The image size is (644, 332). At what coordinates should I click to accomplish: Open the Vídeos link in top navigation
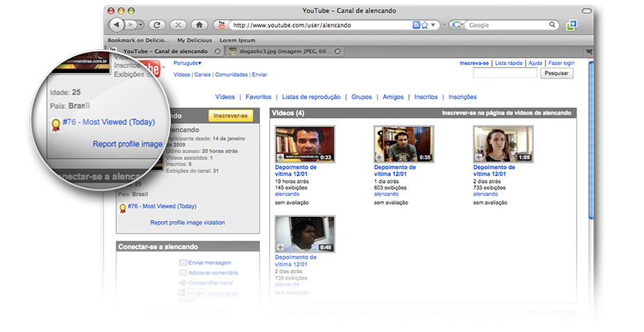[182, 75]
